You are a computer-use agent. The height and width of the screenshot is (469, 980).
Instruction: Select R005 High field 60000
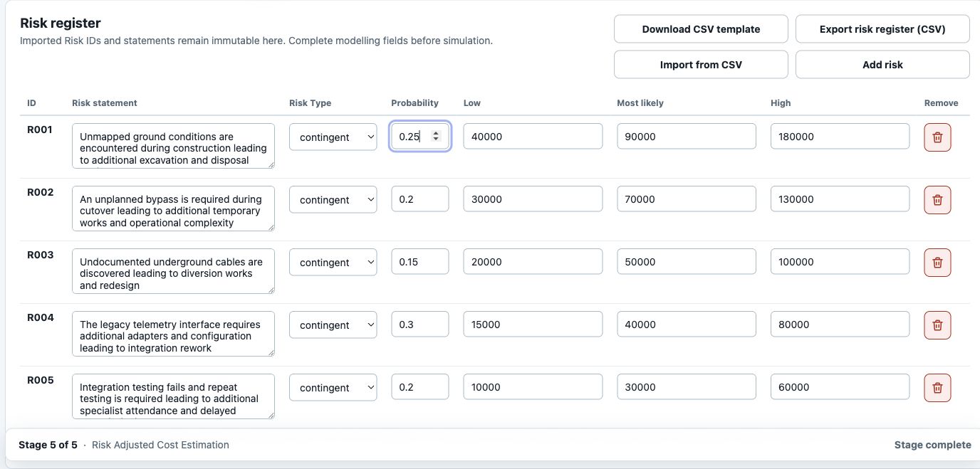pos(840,387)
